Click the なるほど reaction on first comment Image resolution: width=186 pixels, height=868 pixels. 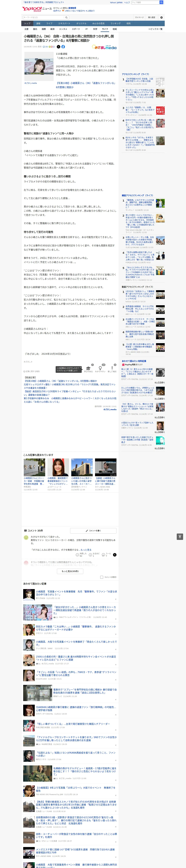tap(94, 555)
